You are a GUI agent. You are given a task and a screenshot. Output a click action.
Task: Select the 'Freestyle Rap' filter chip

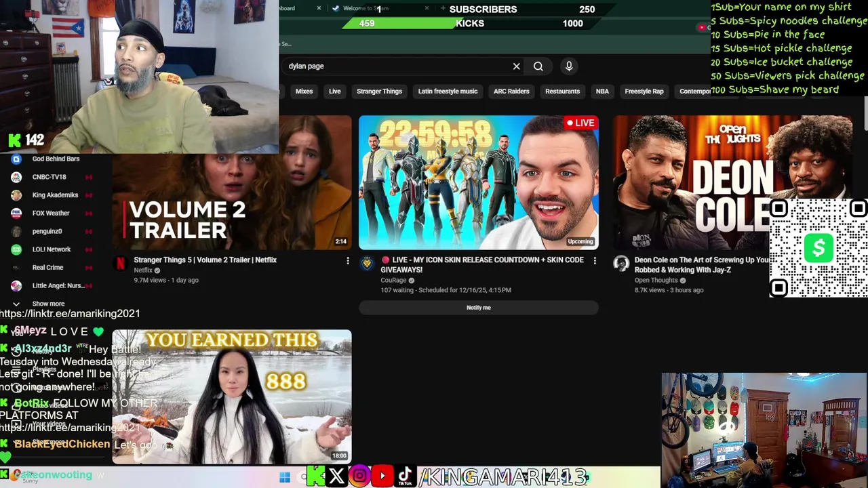[644, 91]
